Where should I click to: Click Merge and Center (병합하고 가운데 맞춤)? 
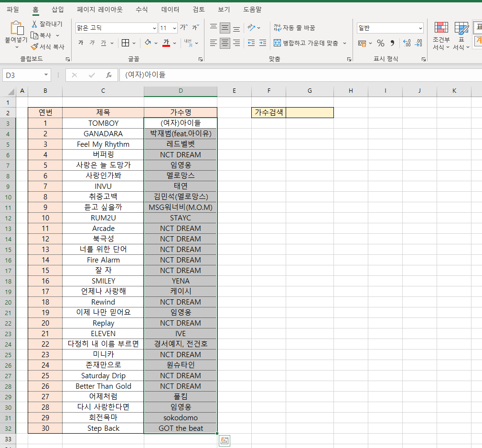pyautogui.click(x=306, y=43)
